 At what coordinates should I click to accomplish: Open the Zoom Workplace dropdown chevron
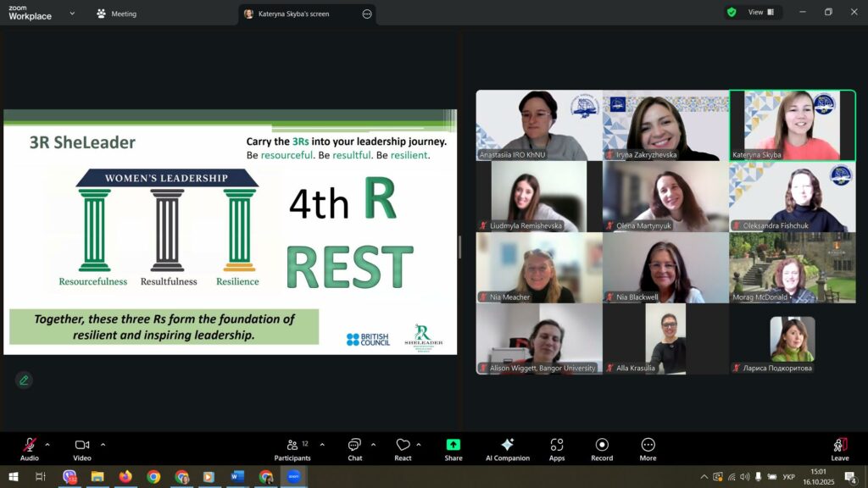71,14
